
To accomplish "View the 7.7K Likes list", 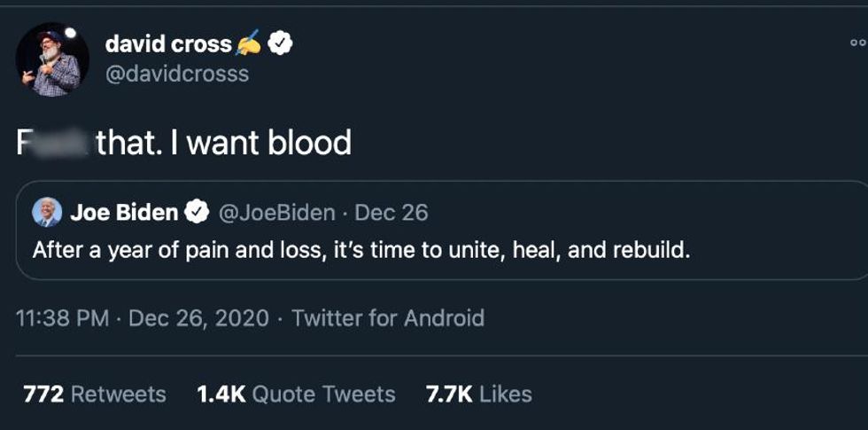I will 479,394.
